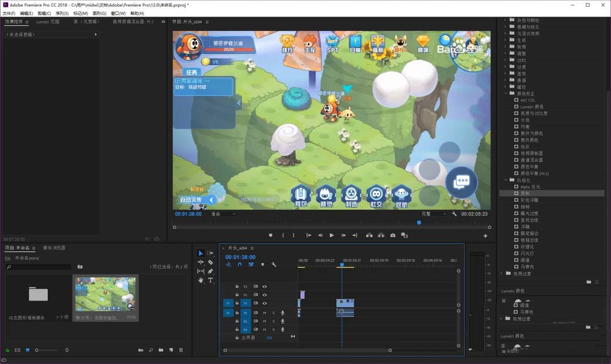Select the 复制 effect in the 风格化 folder

[x=525, y=193]
